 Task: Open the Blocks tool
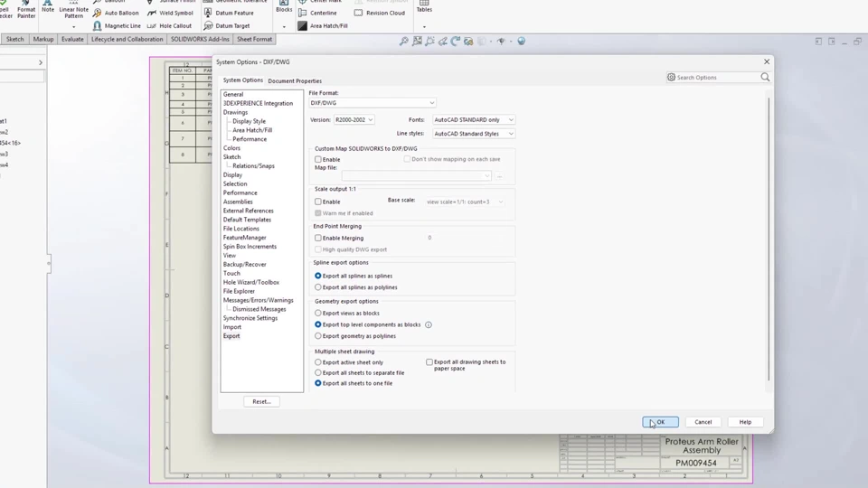[283, 6]
